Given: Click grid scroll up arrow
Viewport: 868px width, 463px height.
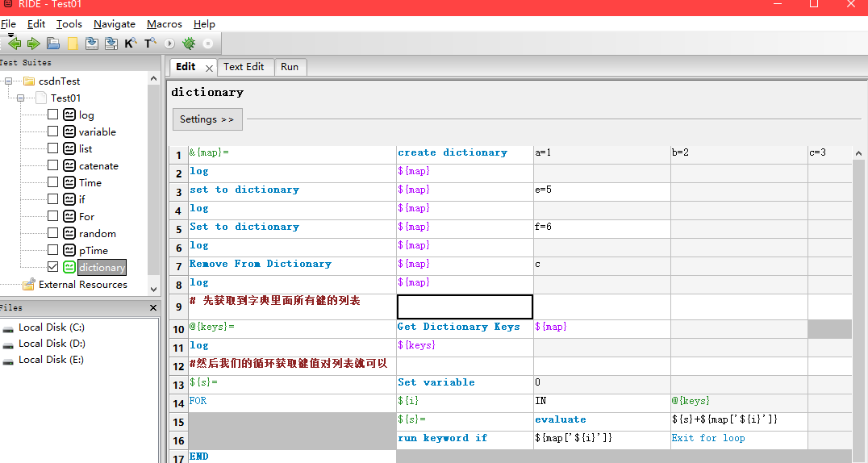Looking at the screenshot, I should tap(858, 153).
